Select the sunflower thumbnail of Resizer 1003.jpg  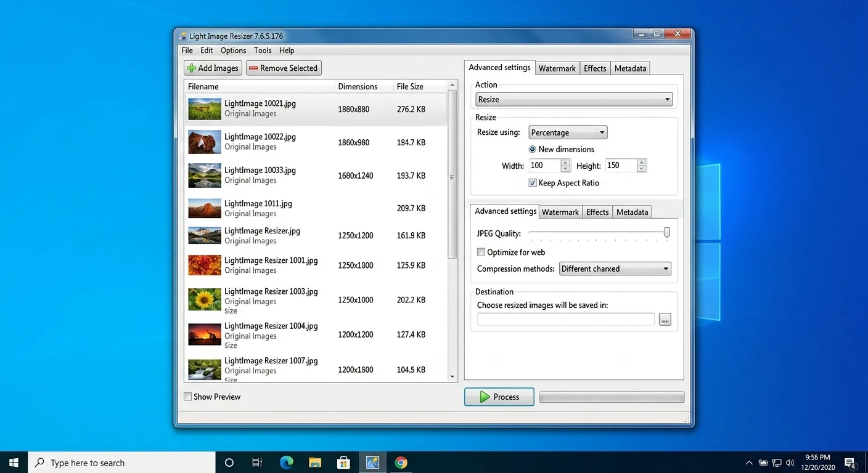point(205,299)
